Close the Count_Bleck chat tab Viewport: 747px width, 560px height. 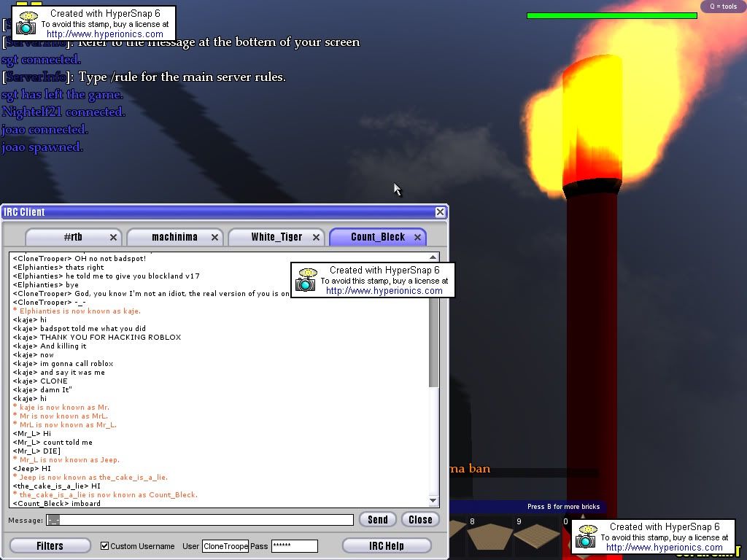[x=417, y=237]
